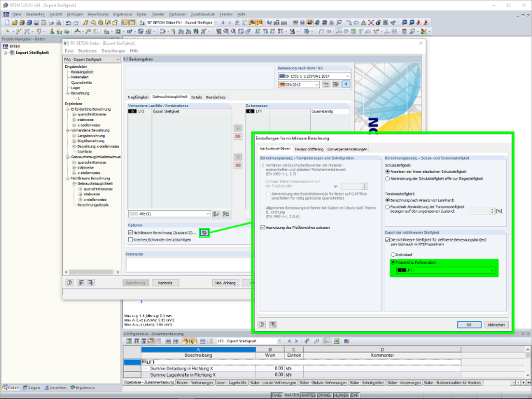Click the vertical scrollbar of the results table
This screenshot has height=399, width=532.
(528, 362)
